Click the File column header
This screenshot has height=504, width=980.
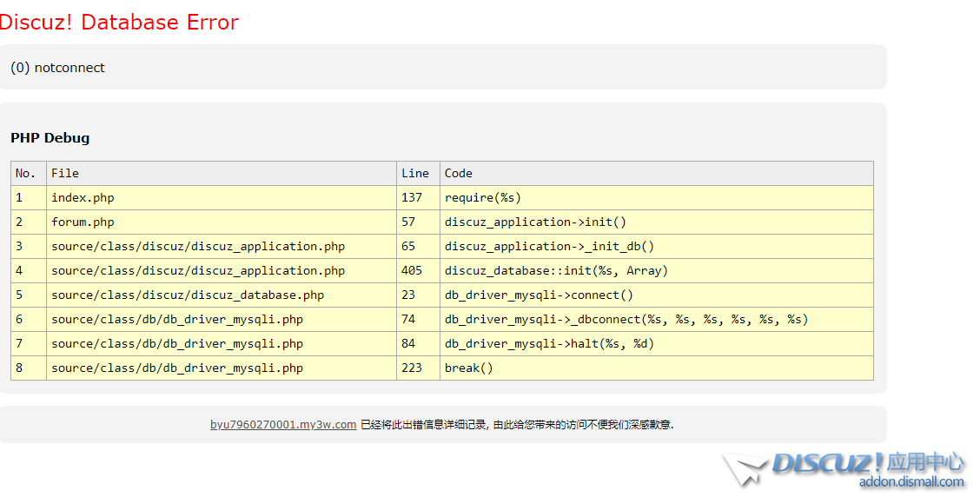click(x=65, y=173)
